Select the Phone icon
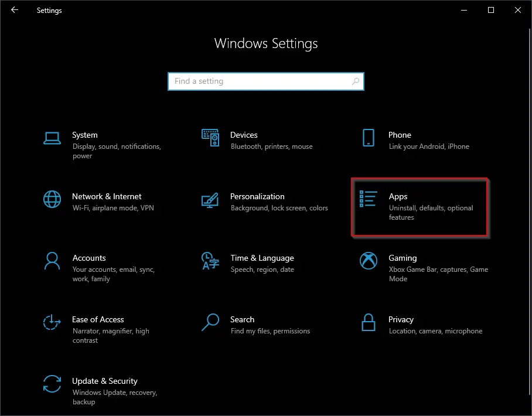The image size is (532, 416). (x=368, y=138)
